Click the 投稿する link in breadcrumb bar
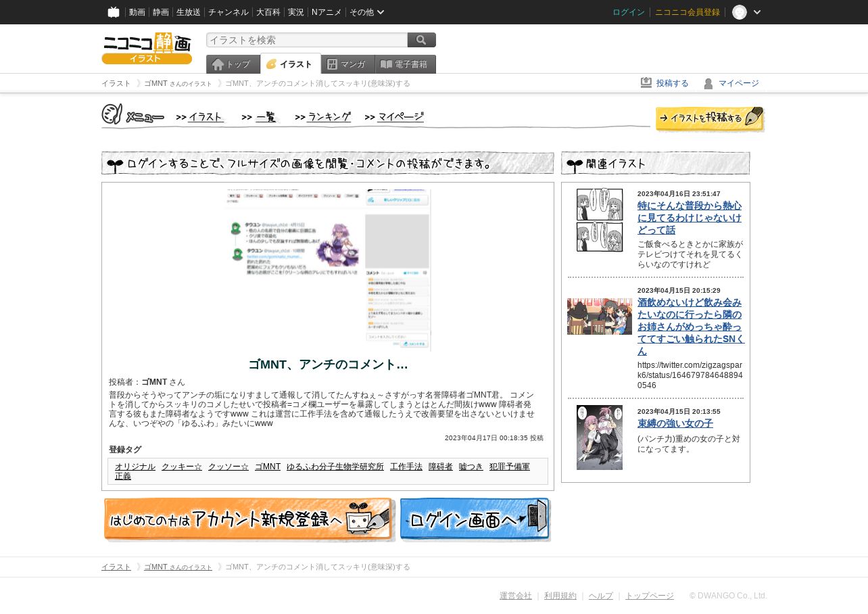 click(x=673, y=83)
